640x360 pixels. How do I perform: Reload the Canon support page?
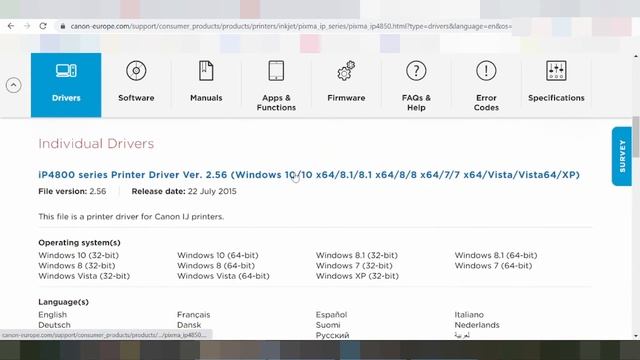(43, 26)
